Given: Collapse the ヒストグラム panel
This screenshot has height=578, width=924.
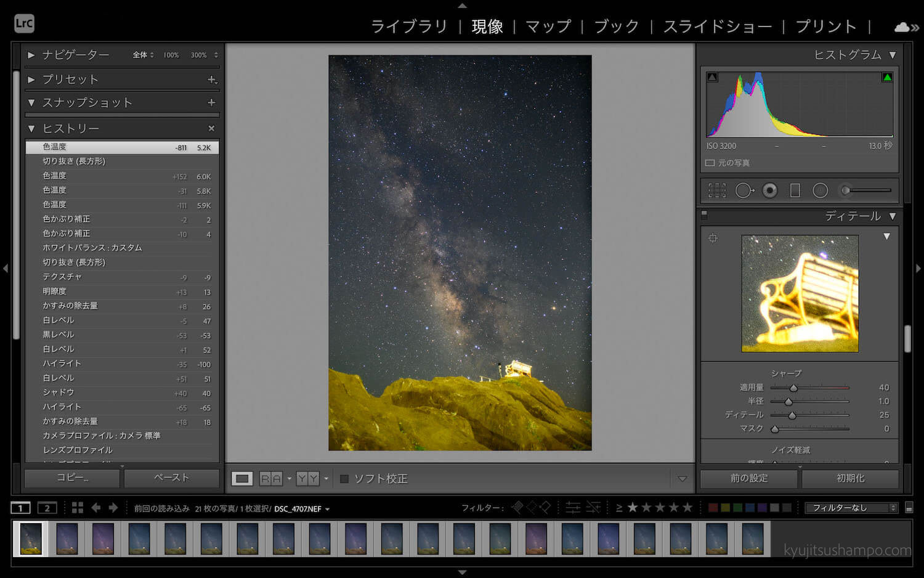Looking at the screenshot, I should point(893,55).
